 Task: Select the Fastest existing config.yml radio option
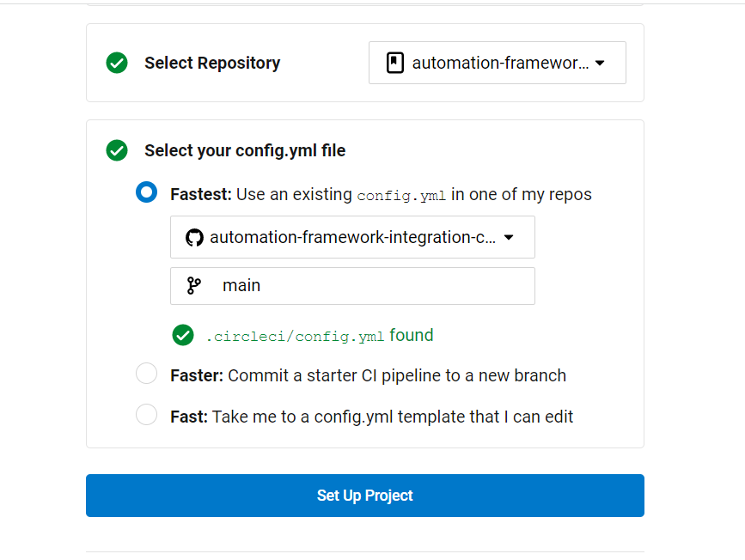pyautogui.click(x=146, y=192)
